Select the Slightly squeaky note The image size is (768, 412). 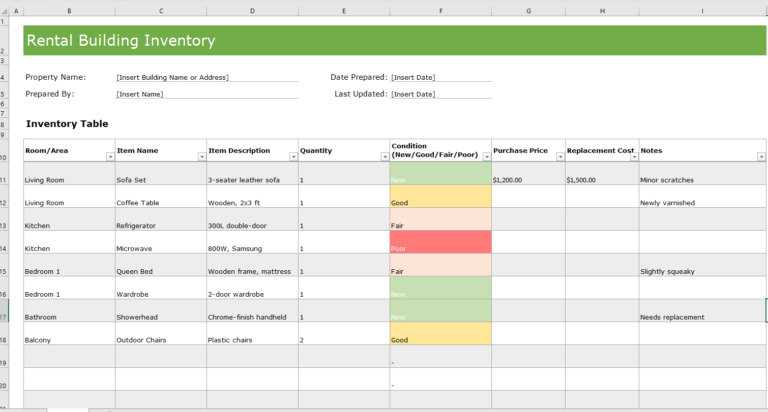(702, 265)
